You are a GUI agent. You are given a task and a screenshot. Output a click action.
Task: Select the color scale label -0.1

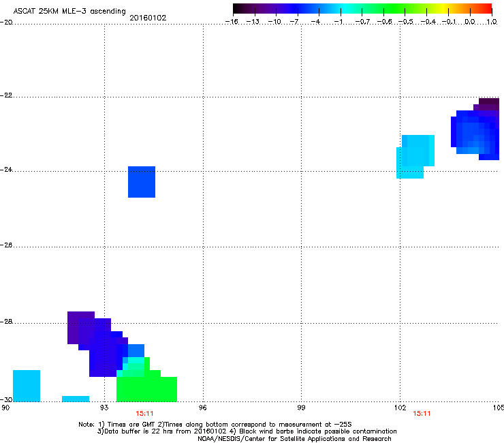point(450,22)
